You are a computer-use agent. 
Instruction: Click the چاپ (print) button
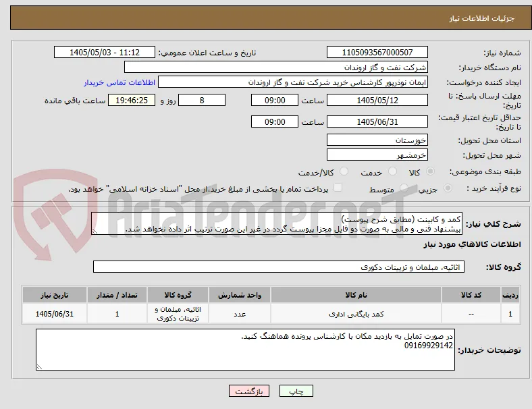pos(296,391)
